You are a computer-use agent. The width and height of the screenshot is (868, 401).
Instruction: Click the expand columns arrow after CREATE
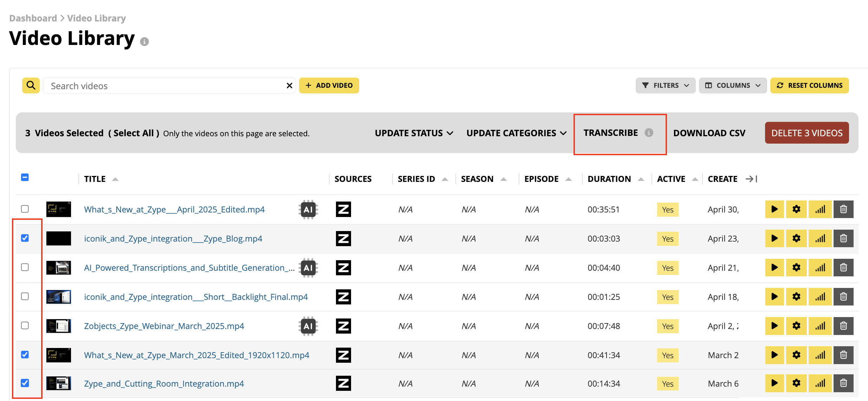[751, 179]
